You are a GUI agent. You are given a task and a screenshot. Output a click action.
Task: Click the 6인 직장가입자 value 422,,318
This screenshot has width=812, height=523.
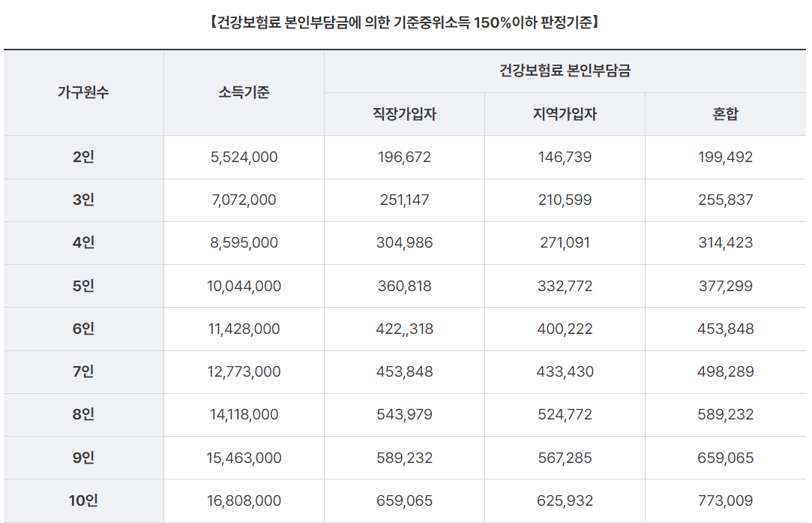coord(403,329)
